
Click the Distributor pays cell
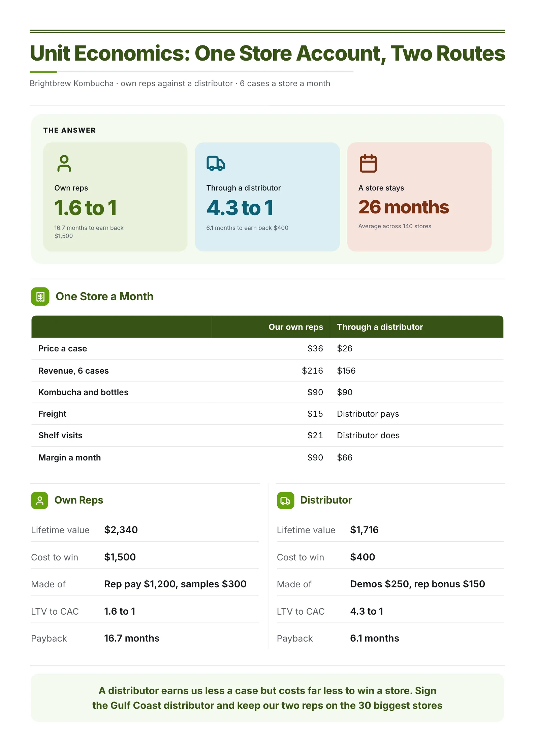tap(368, 414)
